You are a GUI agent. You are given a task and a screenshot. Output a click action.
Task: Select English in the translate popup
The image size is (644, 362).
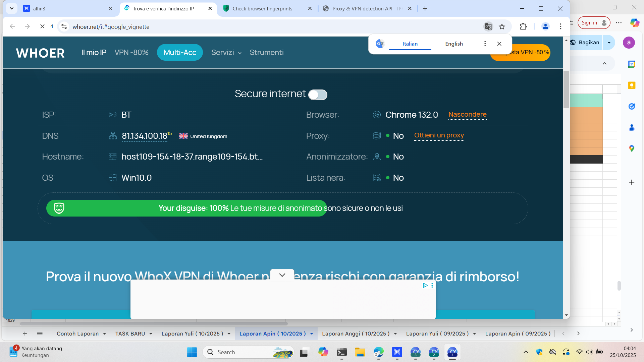click(x=454, y=44)
